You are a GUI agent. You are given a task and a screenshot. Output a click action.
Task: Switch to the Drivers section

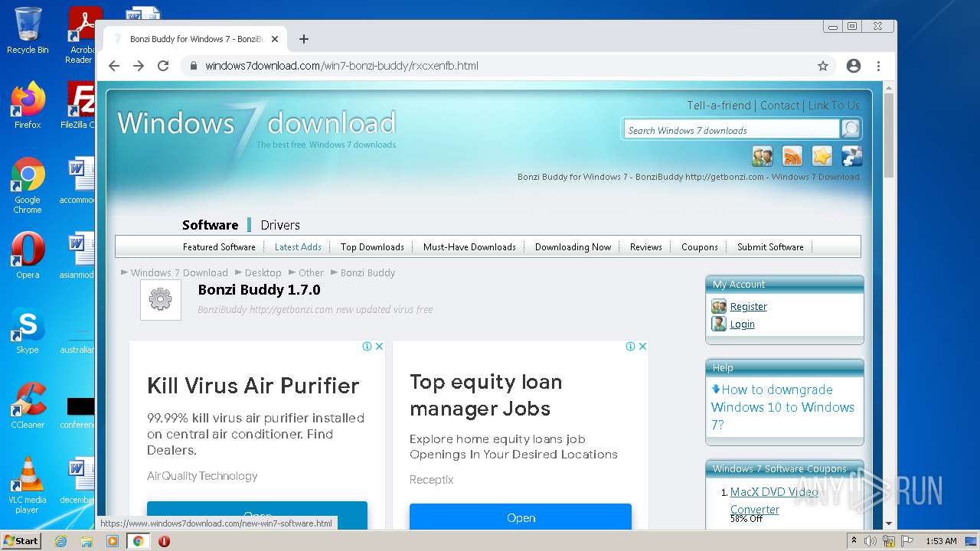point(280,225)
